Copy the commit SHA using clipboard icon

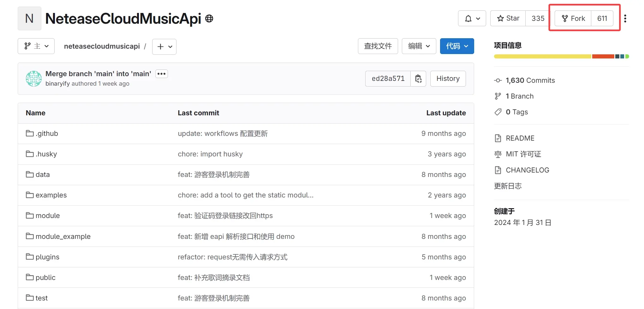click(x=418, y=78)
